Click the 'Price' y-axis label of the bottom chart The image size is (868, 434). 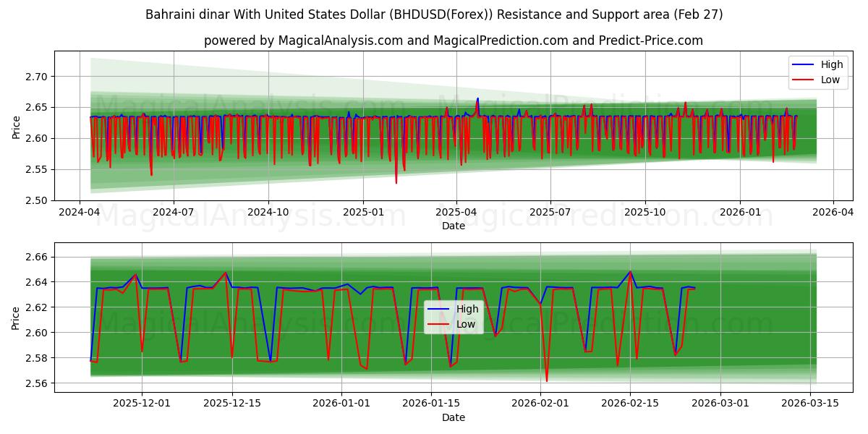[17, 317]
